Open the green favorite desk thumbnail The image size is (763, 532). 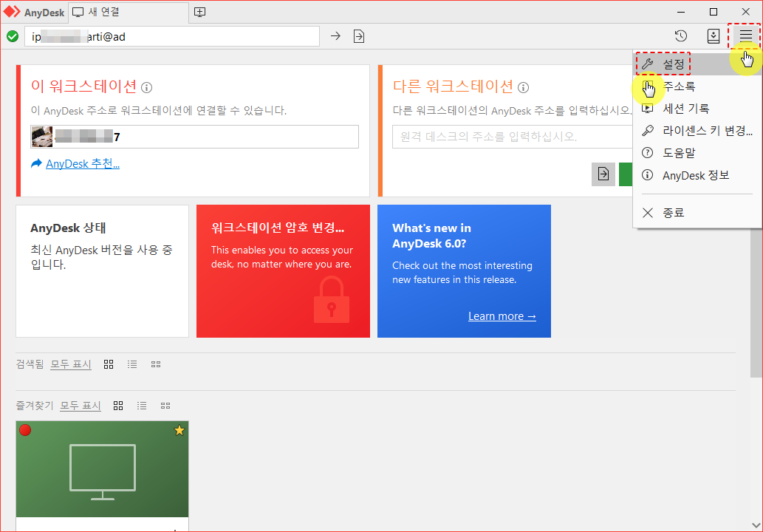click(x=102, y=469)
